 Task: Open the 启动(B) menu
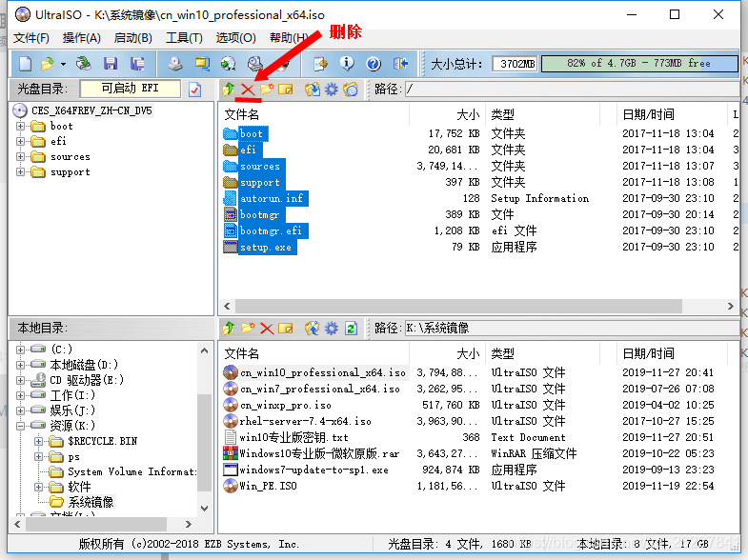pos(133,38)
